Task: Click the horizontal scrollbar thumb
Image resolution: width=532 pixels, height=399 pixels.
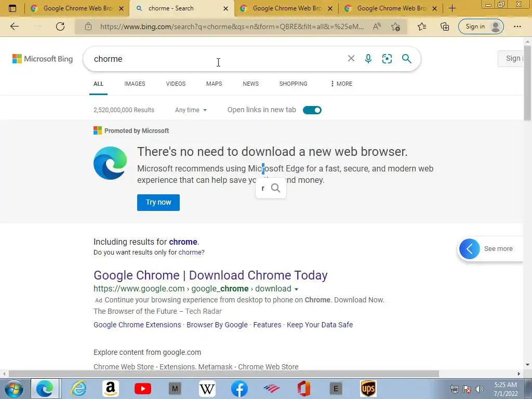Action: coord(224,374)
